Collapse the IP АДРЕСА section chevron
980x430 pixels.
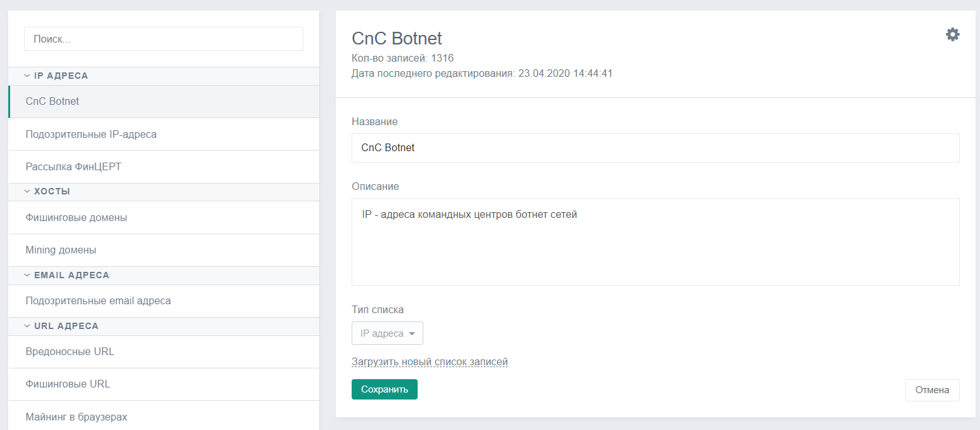pos(27,76)
